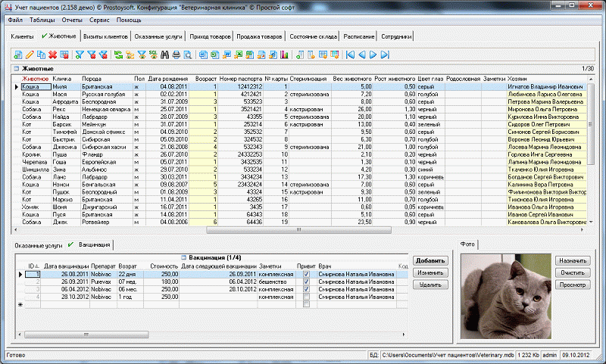Image resolution: width=606 pixels, height=364 pixels.
Task: Jump to the last record arrow
Action: tap(385, 54)
